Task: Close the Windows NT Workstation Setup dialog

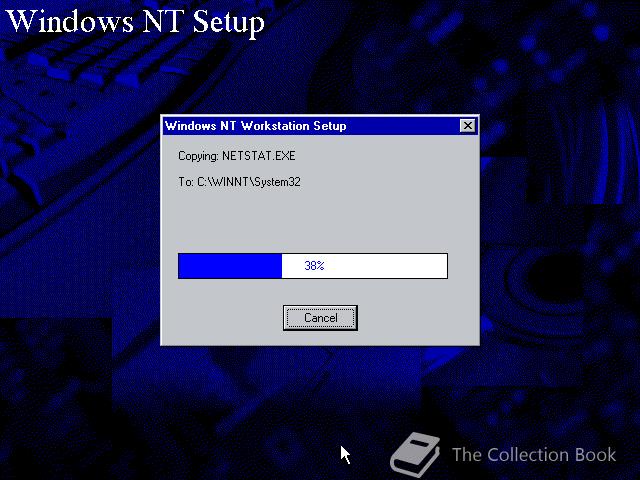Action: pos(467,125)
